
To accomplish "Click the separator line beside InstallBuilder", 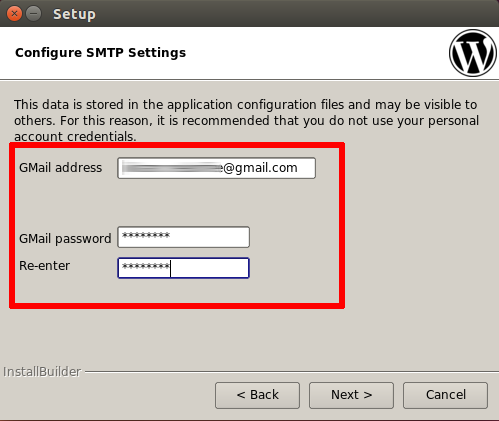I will coord(292,371).
